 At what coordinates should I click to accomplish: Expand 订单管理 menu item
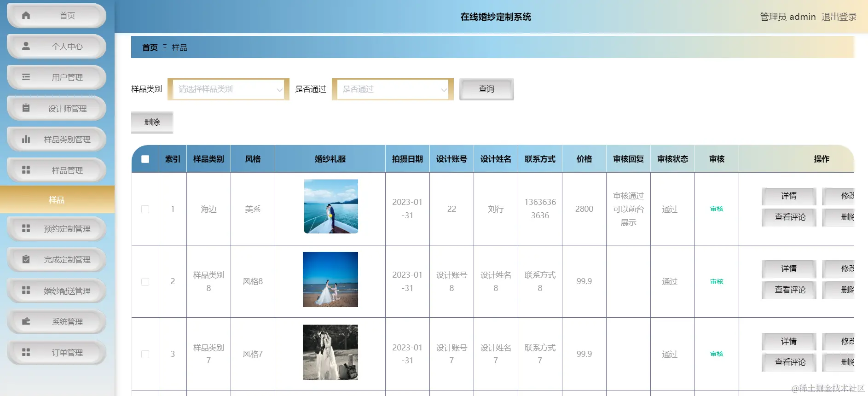point(57,352)
